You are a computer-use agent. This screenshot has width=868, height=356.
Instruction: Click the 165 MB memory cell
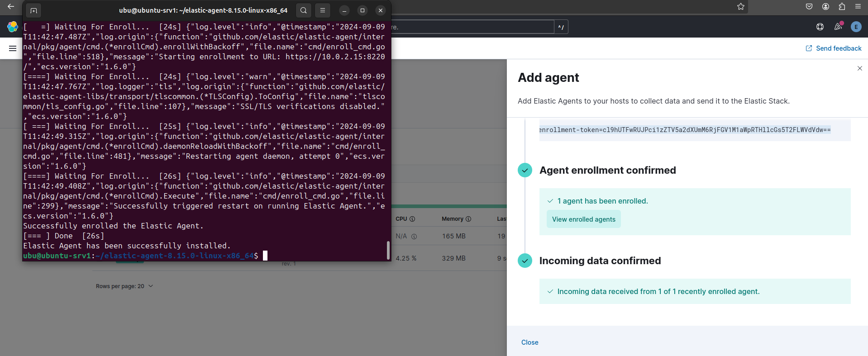click(454, 236)
